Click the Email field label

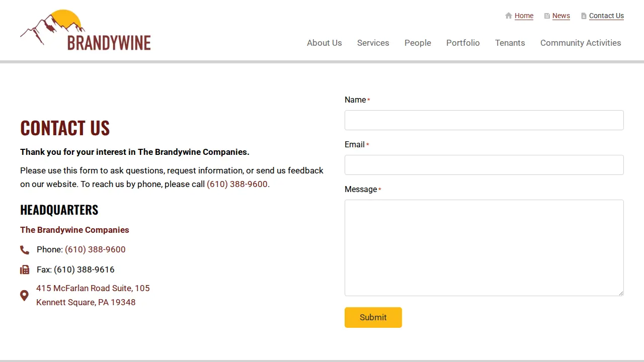pos(355,144)
